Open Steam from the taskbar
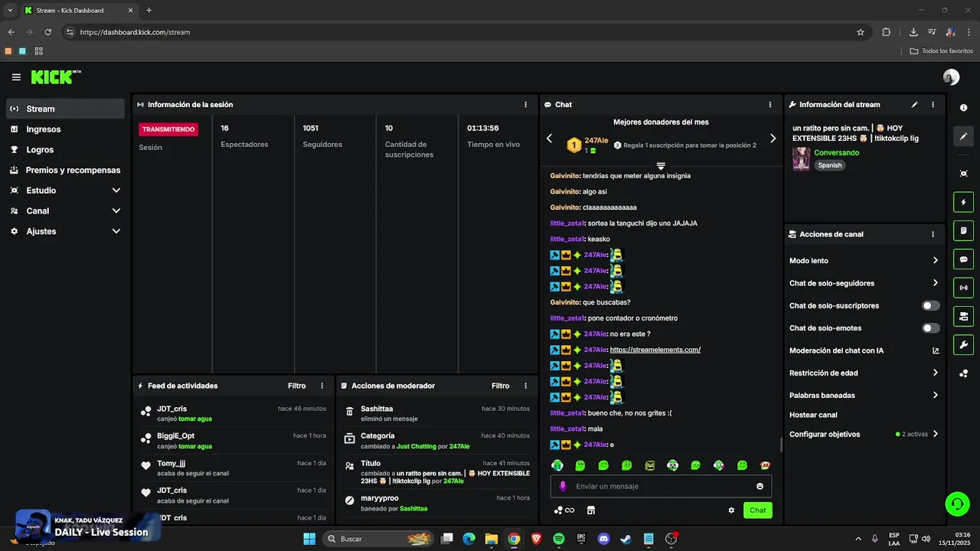This screenshot has width=980, height=551. coord(626,539)
